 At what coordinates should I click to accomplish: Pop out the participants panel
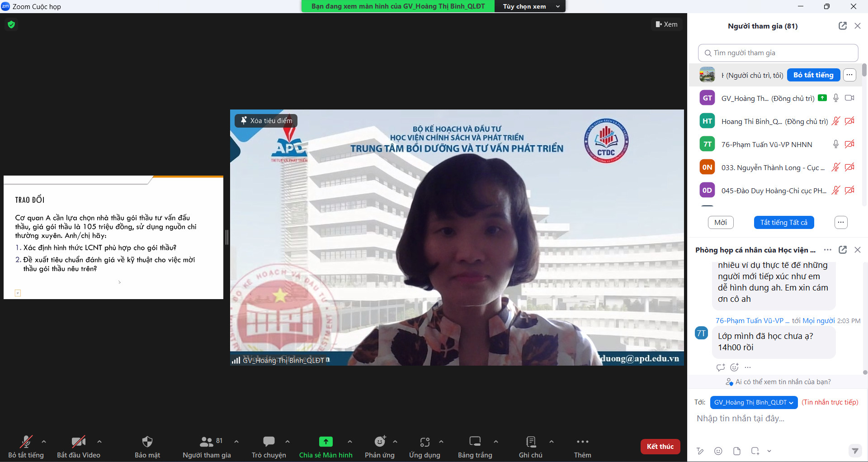tap(842, 26)
